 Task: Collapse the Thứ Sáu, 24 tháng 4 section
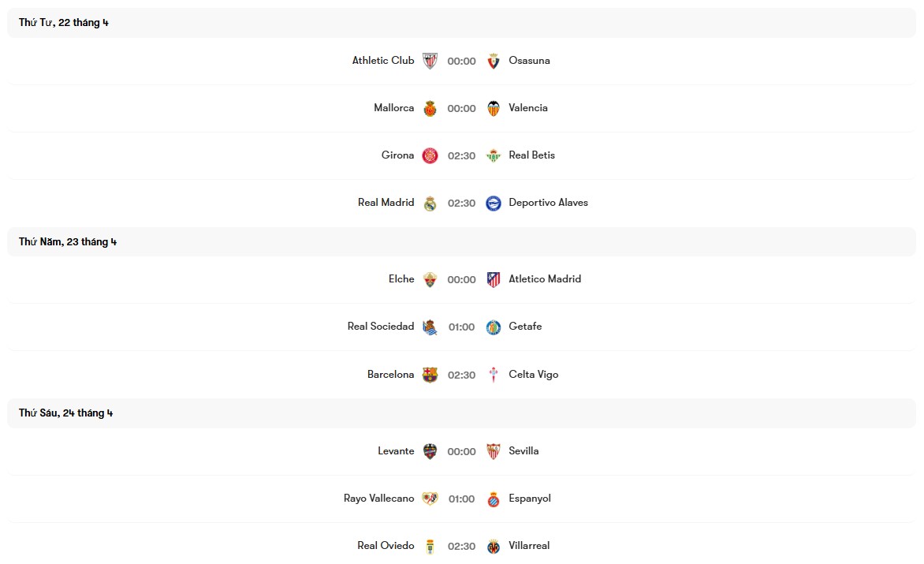pyautogui.click(x=65, y=413)
